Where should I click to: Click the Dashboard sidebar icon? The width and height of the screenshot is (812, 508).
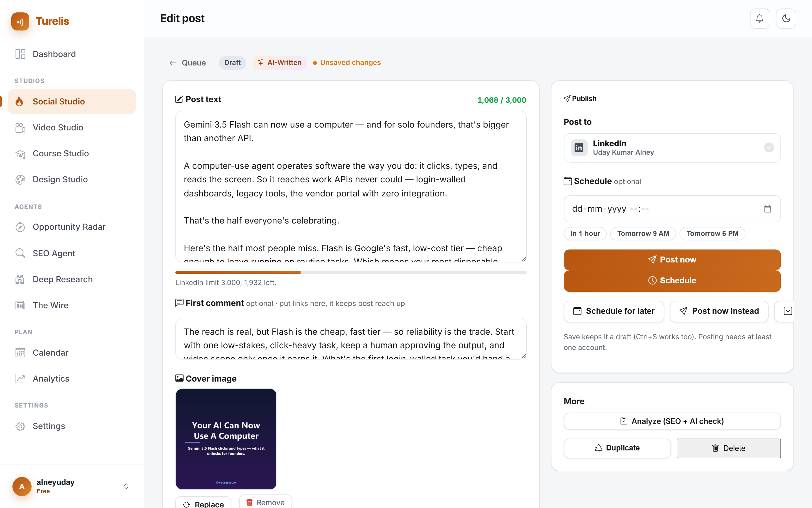coord(21,54)
